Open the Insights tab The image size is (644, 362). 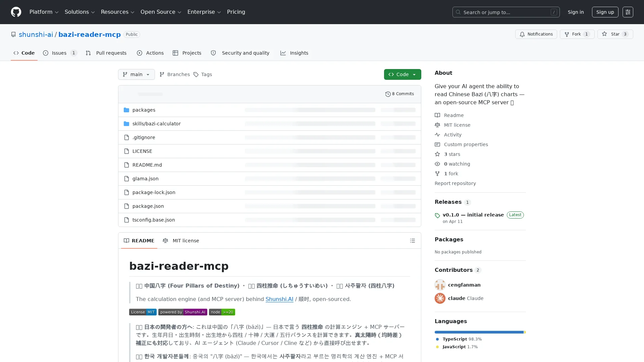[294, 53]
